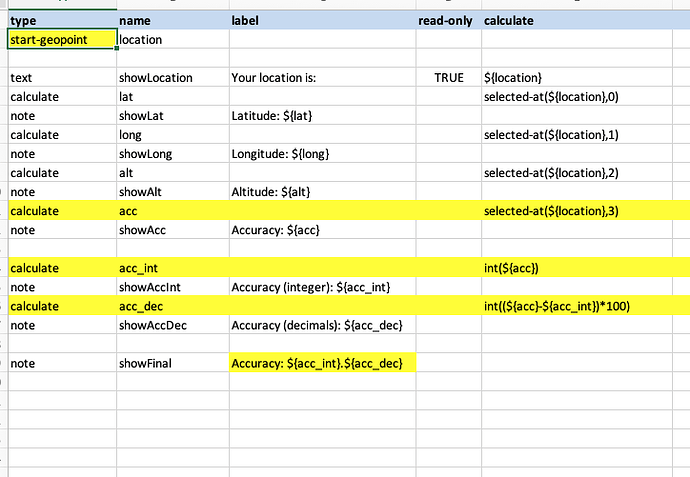Select the showFinal name cell

pos(170,363)
